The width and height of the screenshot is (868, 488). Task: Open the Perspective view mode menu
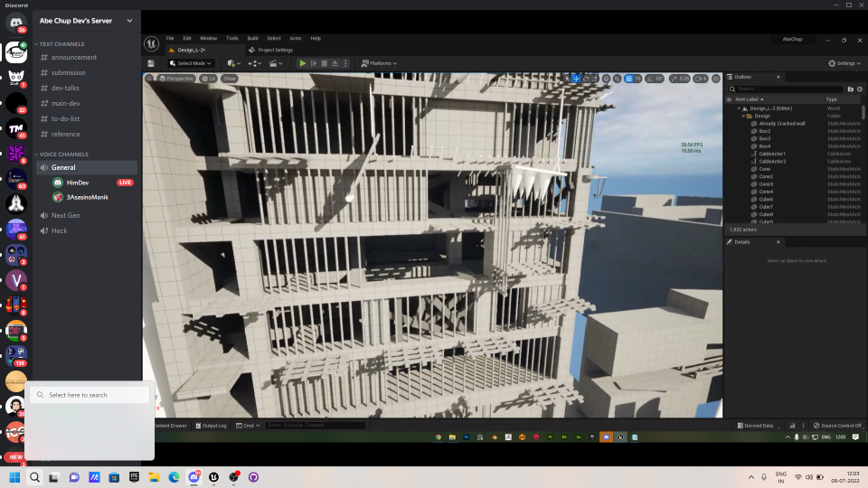[176, 79]
